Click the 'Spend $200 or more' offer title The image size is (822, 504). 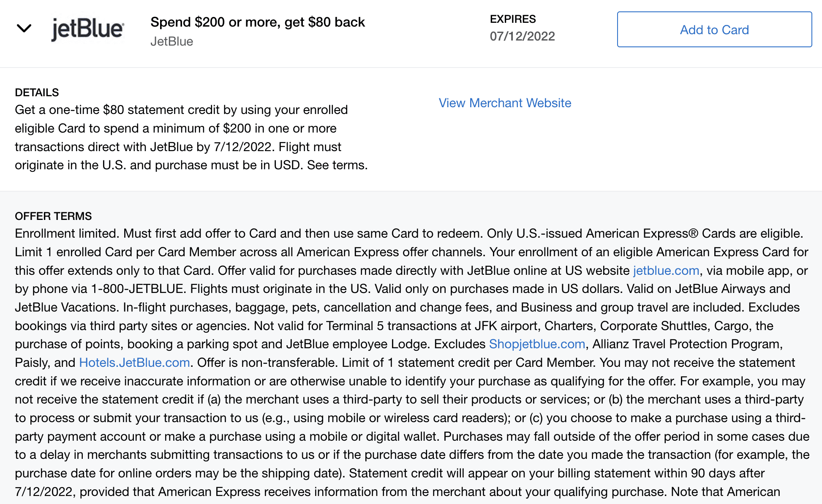(258, 22)
